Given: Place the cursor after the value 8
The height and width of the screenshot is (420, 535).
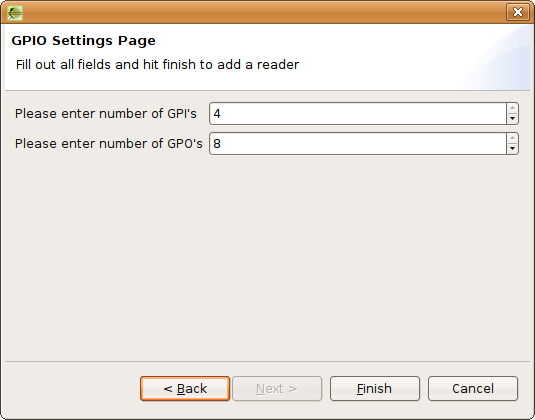Looking at the screenshot, I should (222, 144).
